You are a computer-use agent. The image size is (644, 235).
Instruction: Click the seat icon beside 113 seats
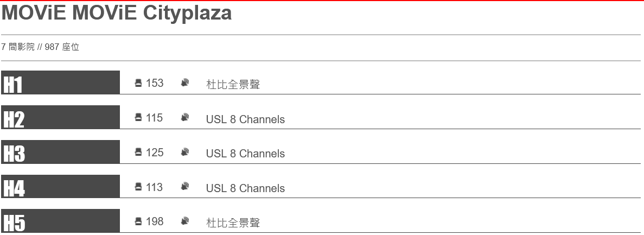(138, 187)
